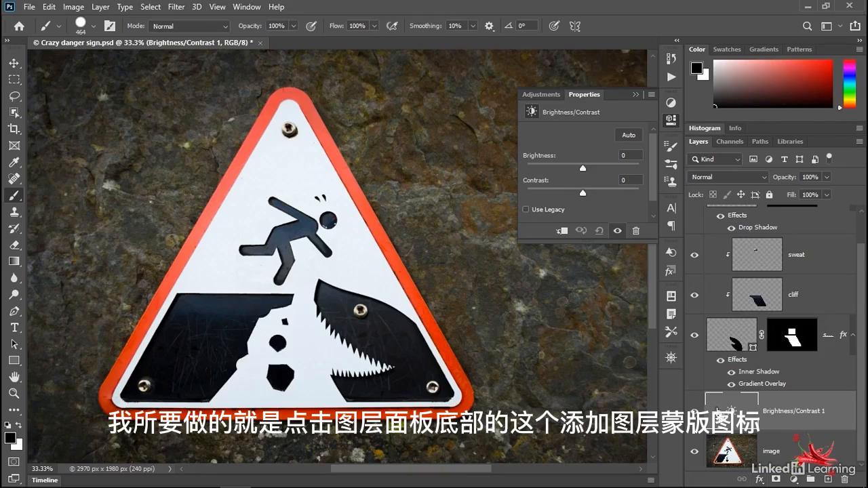
Task: Open the brush Mode dropdown
Action: click(x=189, y=26)
